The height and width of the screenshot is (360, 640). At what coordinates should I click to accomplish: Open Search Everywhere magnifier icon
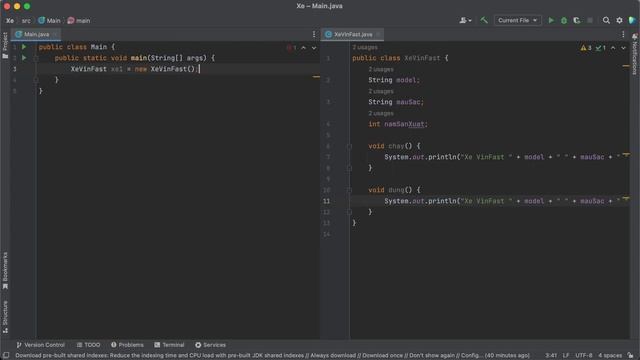point(606,20)
